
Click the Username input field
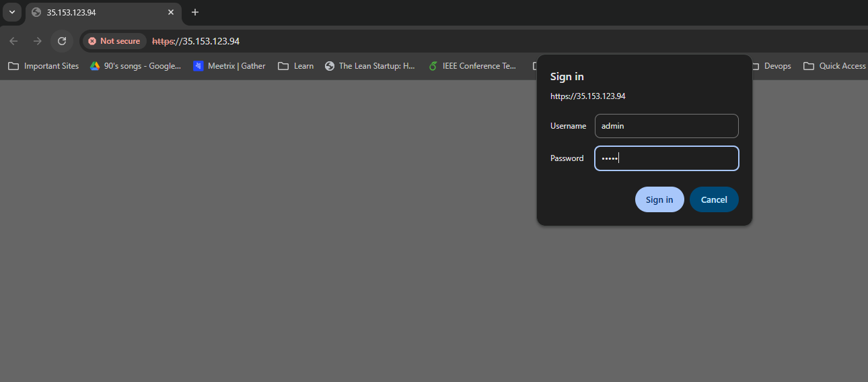tap(666, 126)
